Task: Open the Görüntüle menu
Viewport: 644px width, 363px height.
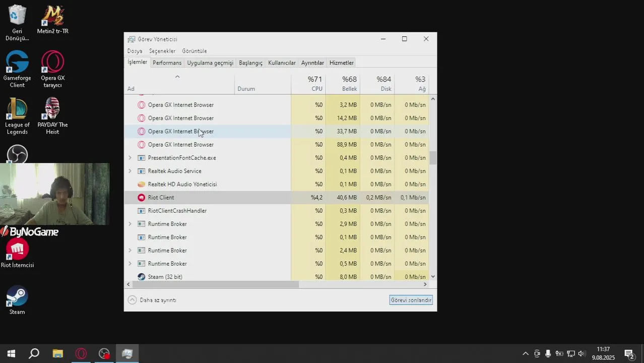Action: pyautogui.click(x=195, y=51)
